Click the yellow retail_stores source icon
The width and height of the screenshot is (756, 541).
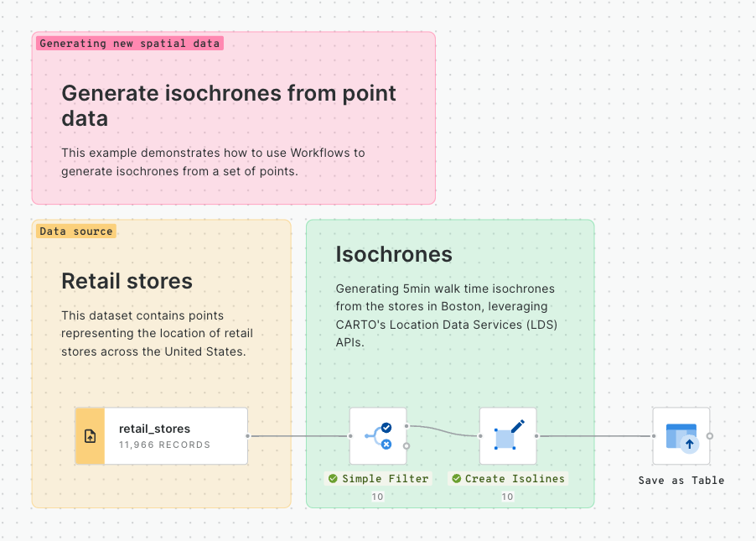(91, 436)
